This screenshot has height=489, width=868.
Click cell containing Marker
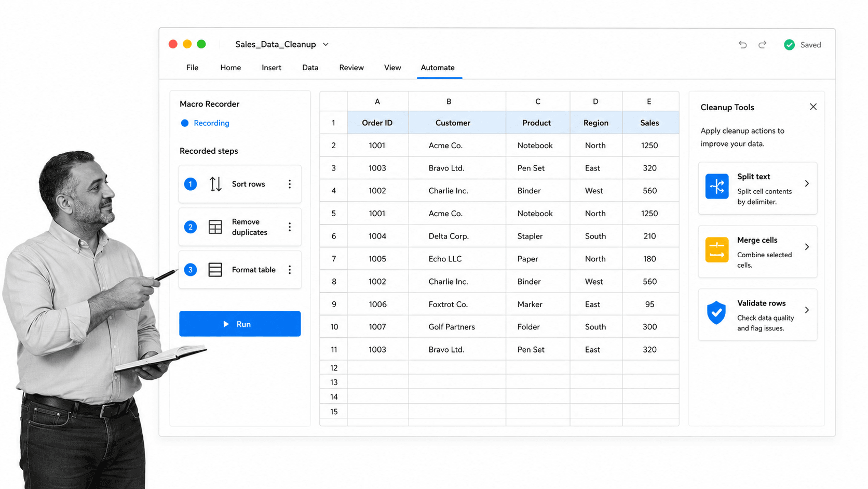(x=538, y=304)
